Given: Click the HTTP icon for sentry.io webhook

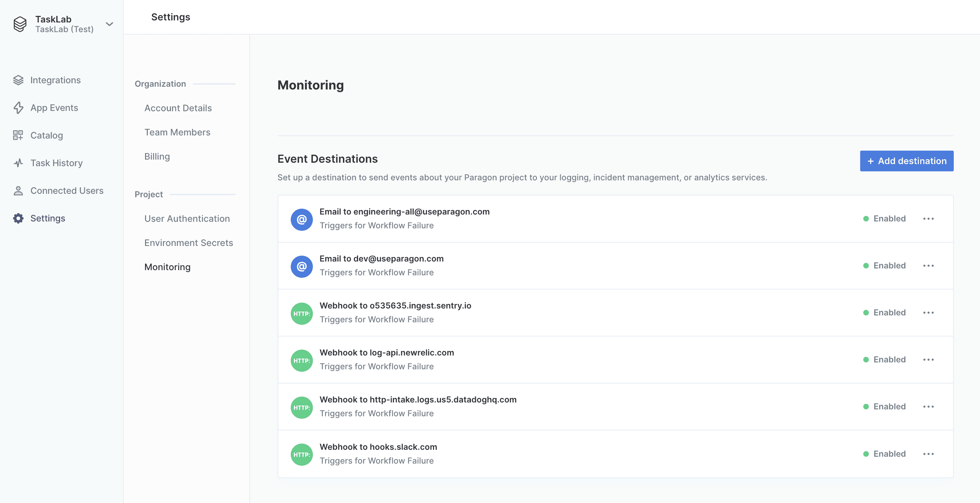Looking at the screenshot, I should (302, 314).
